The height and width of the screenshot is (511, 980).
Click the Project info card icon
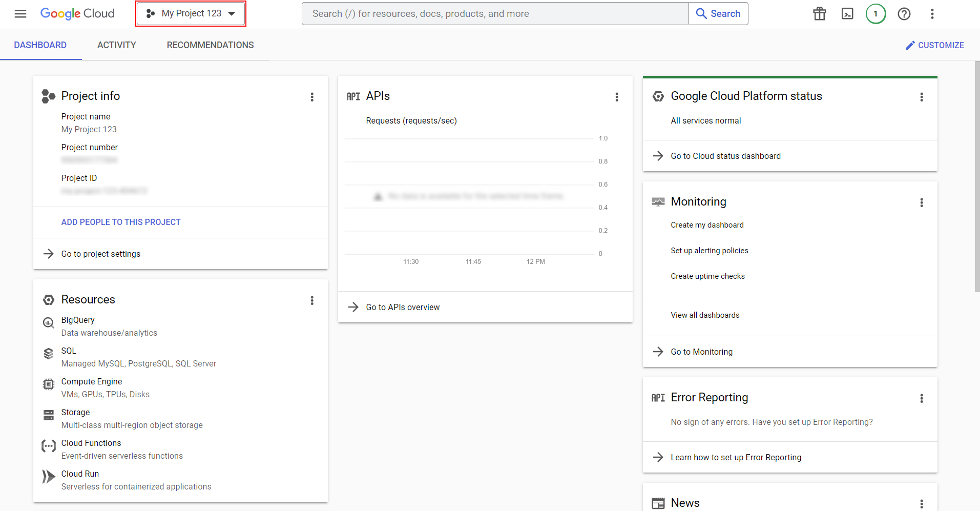(49, 96)
